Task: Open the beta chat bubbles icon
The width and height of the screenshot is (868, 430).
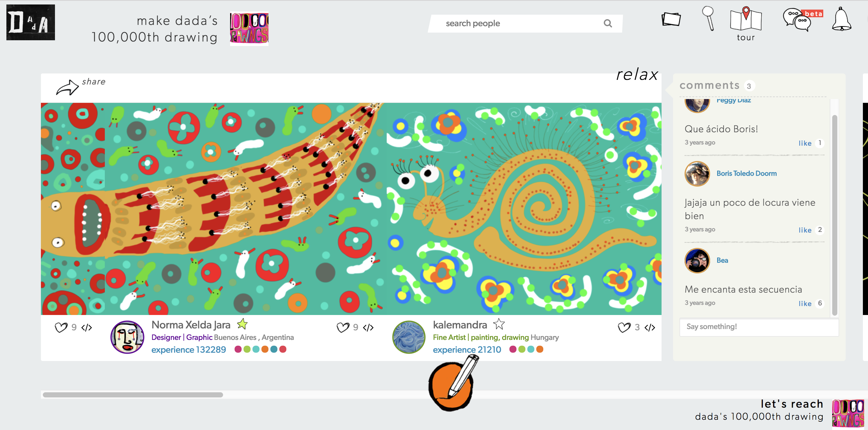Action: [x=802, y=19]
